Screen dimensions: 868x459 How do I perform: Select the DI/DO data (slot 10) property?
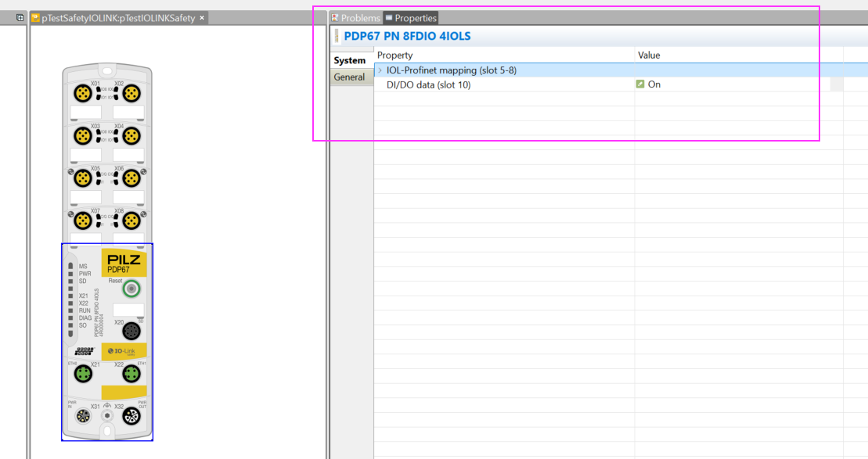428,84
